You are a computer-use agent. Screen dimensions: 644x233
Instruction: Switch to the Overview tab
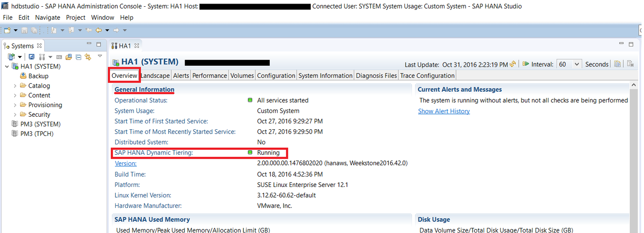pyautogui.click(x=124, y=76)
